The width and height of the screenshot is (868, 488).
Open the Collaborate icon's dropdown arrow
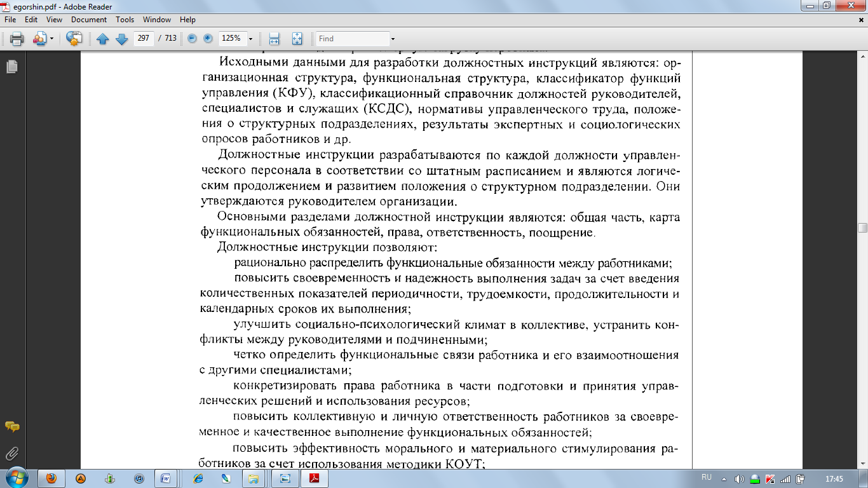click(52, 39)
